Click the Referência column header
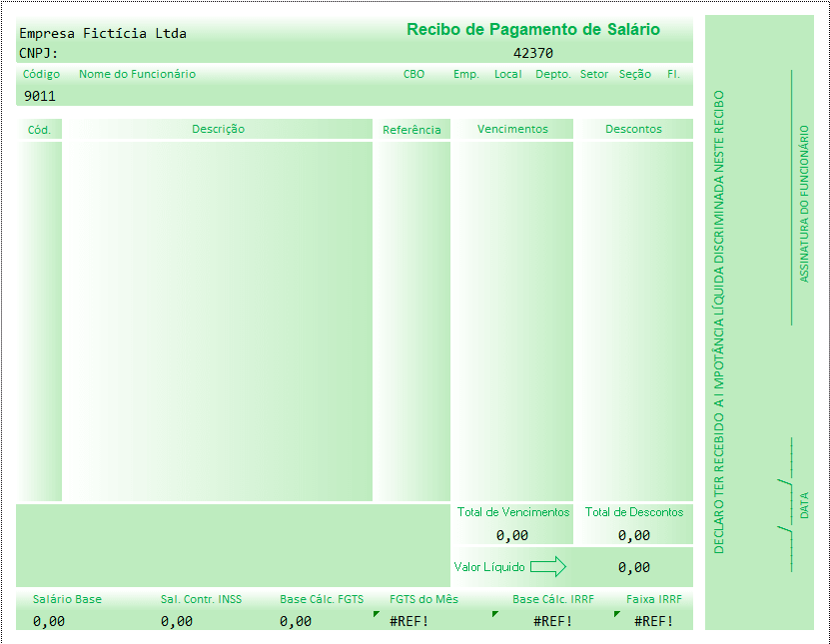Image resolution: width=830 pixels, height=644 pixels. click(x=412, y=130)
